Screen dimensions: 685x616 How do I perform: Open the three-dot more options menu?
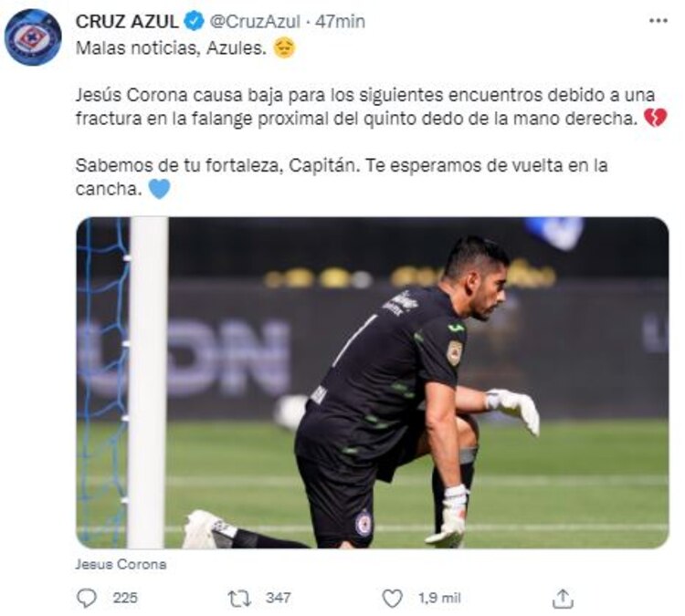coord(659,20)
